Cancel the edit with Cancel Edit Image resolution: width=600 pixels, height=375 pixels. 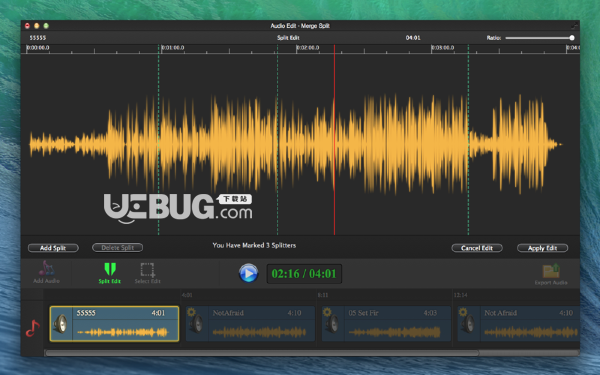click(477, 248)
